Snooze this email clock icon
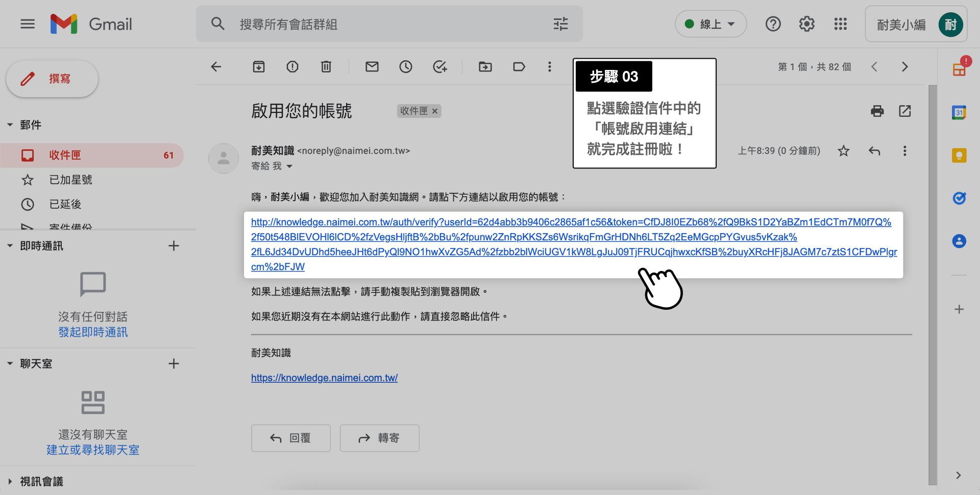This screenshot has width=980, height=495. [x=406, y=67]
